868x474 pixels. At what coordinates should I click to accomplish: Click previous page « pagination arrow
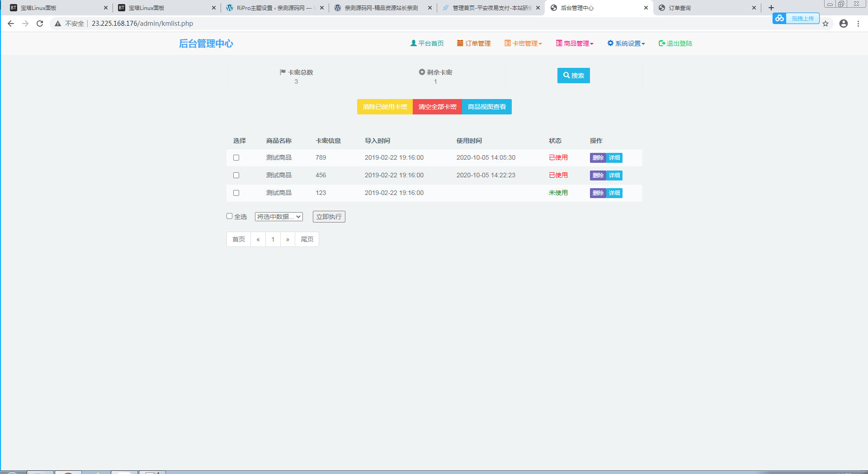pyautogui.click(x=258, y=239)
